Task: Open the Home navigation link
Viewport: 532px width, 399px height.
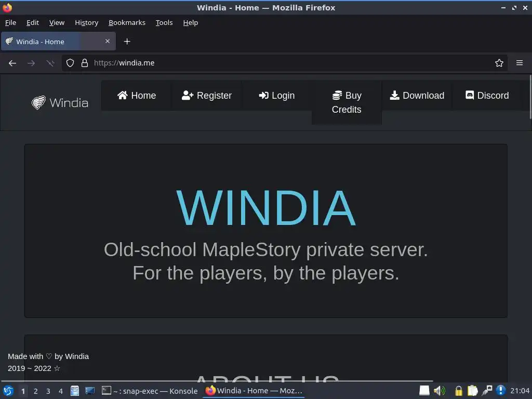Action: (137, 96)
